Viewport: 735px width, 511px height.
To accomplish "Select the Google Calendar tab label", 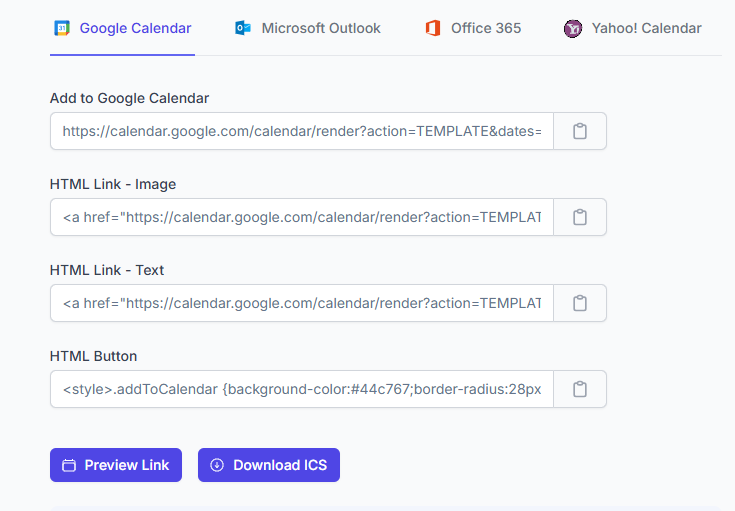I will [x=135, y=28].
